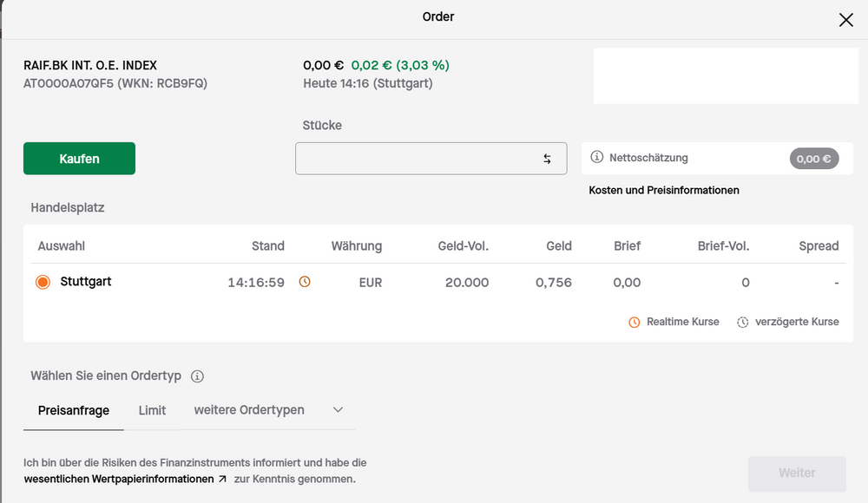This screenshot has height=503, width=868.
Task: Click the Realtime Kurse legend clock icon
Action: pyautogui.click(x=635, y=322)
